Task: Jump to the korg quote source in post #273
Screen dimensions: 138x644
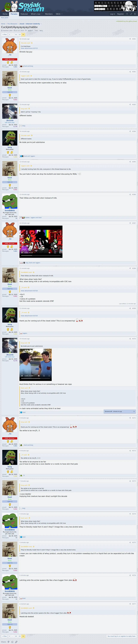Action: point(29,485)
